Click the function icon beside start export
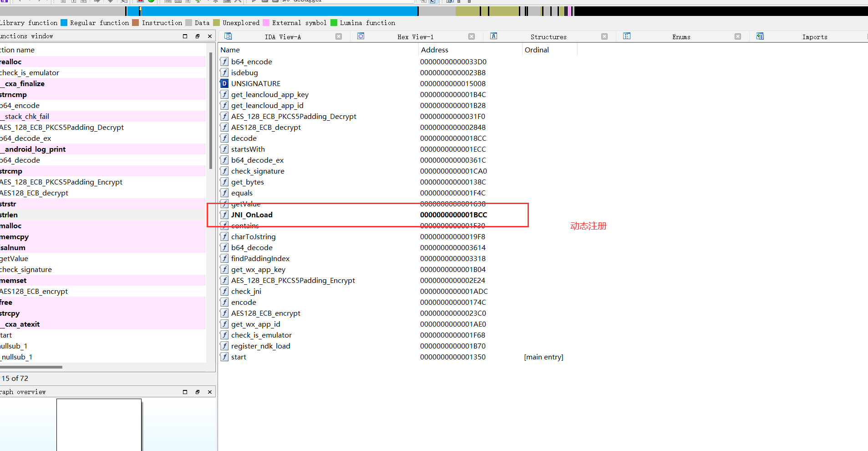Screen dimensions: 868x451 coord(224,357)
